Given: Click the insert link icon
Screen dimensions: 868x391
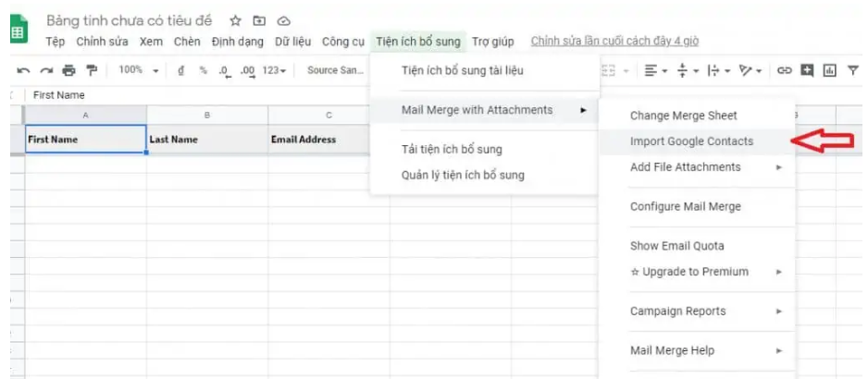Looking at the screenshot, I should pos(784,70).
